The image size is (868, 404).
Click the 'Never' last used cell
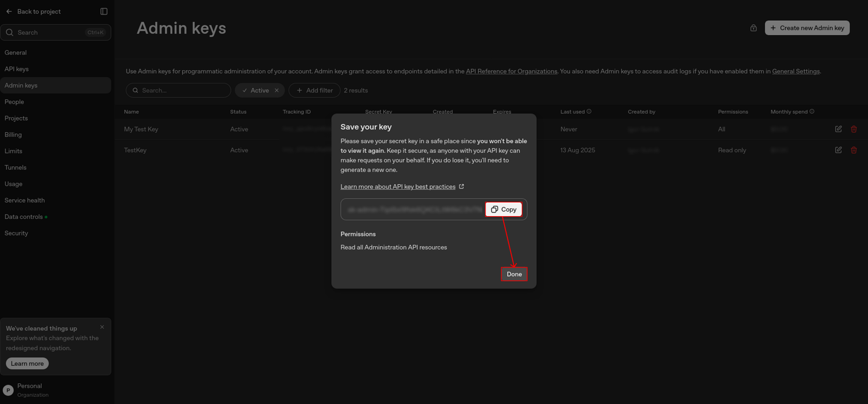coord(569,129)
